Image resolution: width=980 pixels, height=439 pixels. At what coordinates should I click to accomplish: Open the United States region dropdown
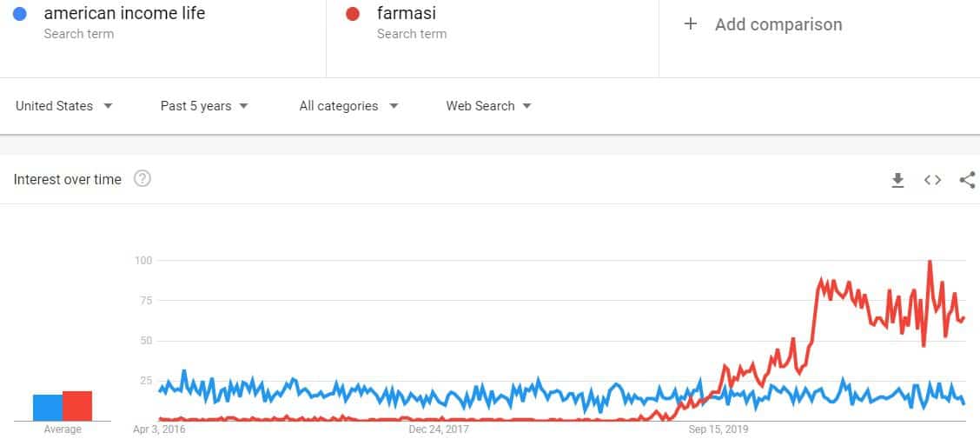coord(64,106)
